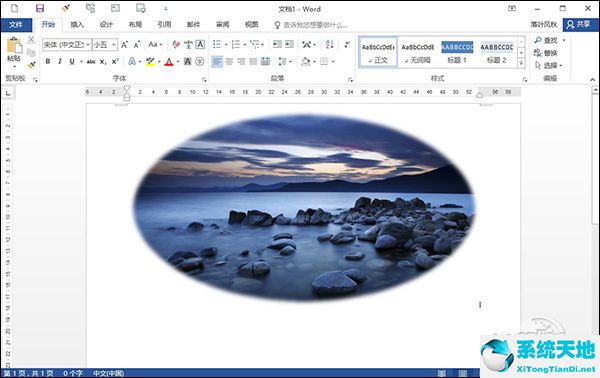The image size is (600, 378).
Task: Increase font size with grow icon
Action: [x=124, y=45]
